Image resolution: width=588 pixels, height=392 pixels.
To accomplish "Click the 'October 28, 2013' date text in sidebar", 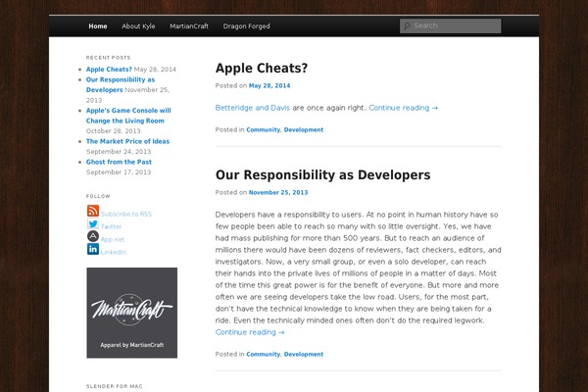I will pos(114,131).
